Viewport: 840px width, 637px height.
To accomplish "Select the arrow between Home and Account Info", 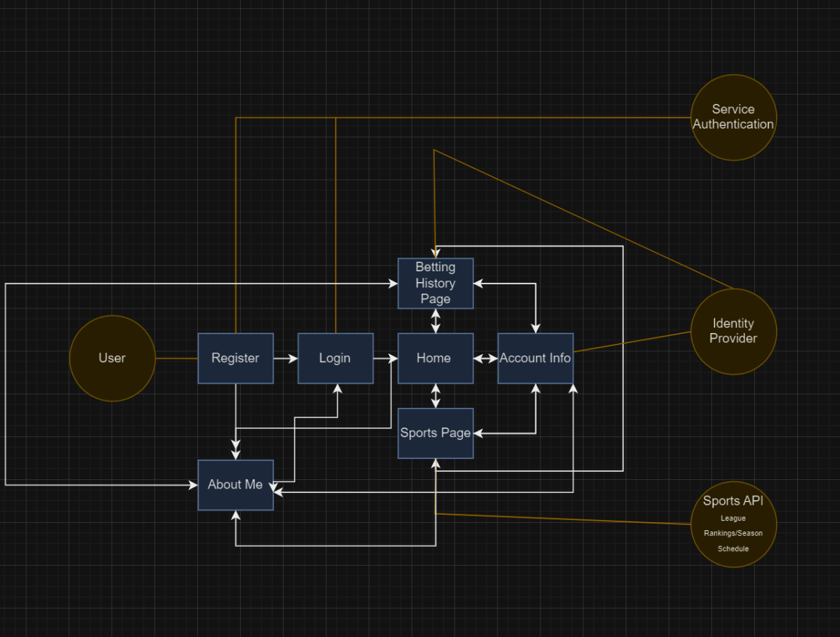I will [x=485, y=358].
